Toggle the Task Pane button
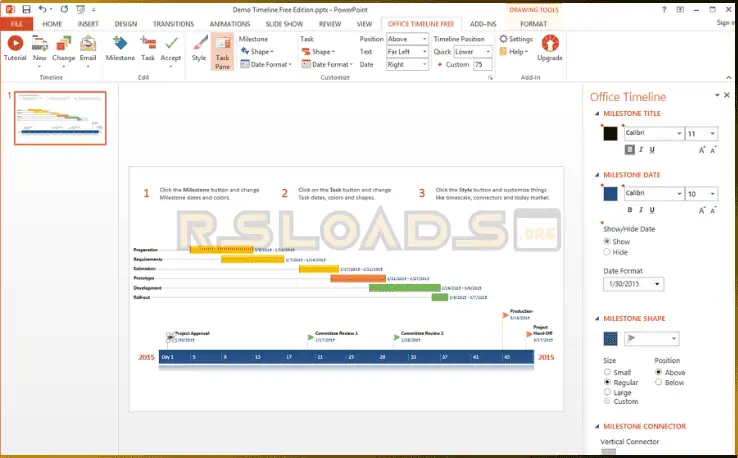 [x=222, y=47]
